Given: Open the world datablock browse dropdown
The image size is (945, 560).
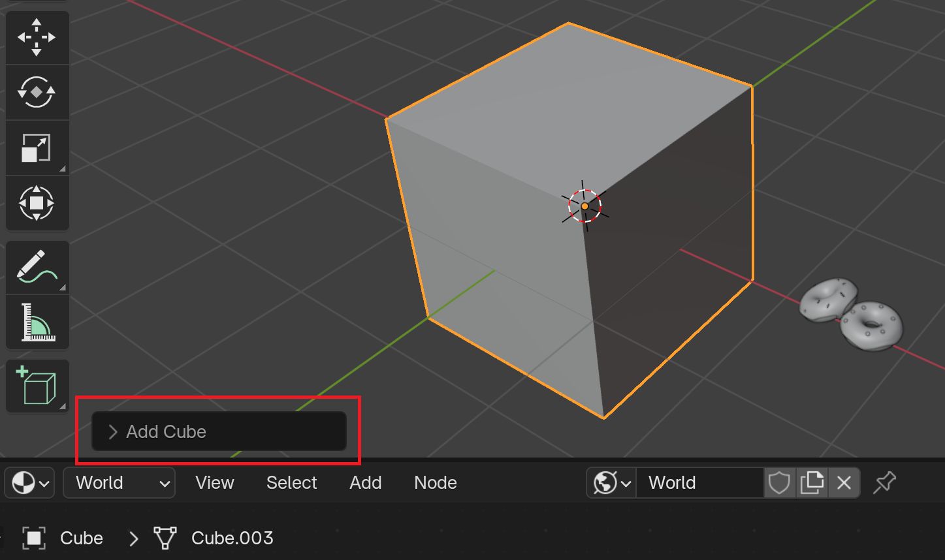Looking at the screenshot, I should 612,483.
